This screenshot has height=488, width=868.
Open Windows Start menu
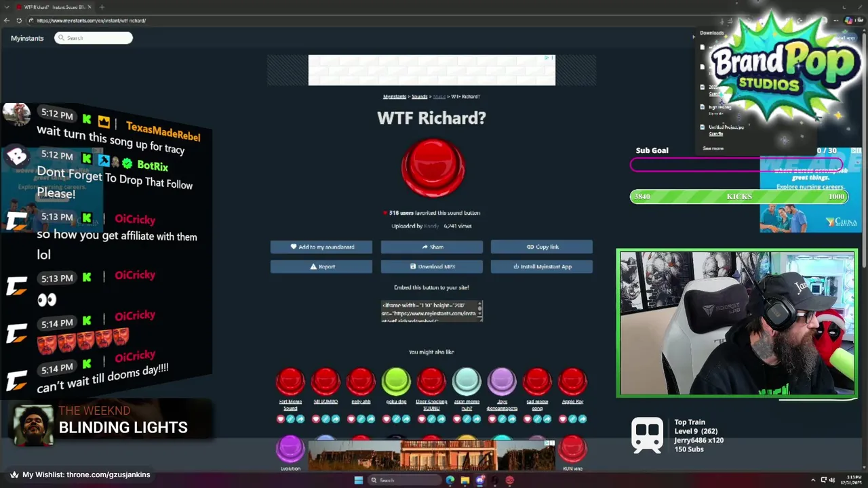pyautogui.click(x=359, y=480)
